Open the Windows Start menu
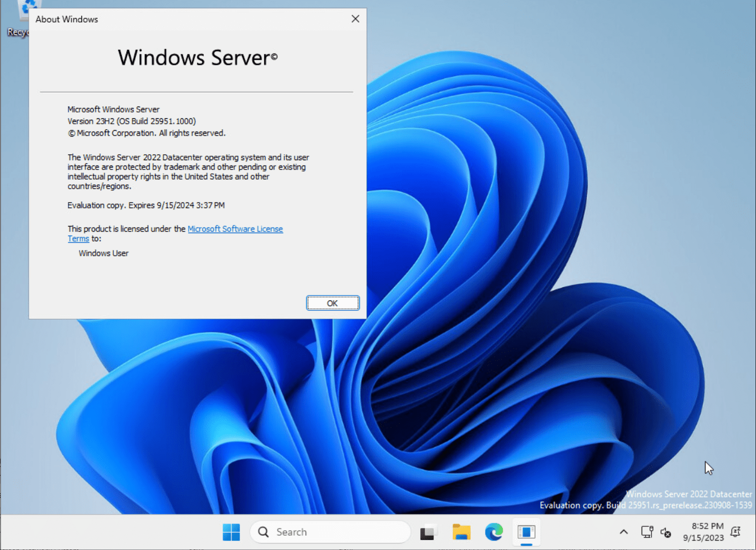 [231, 532]
